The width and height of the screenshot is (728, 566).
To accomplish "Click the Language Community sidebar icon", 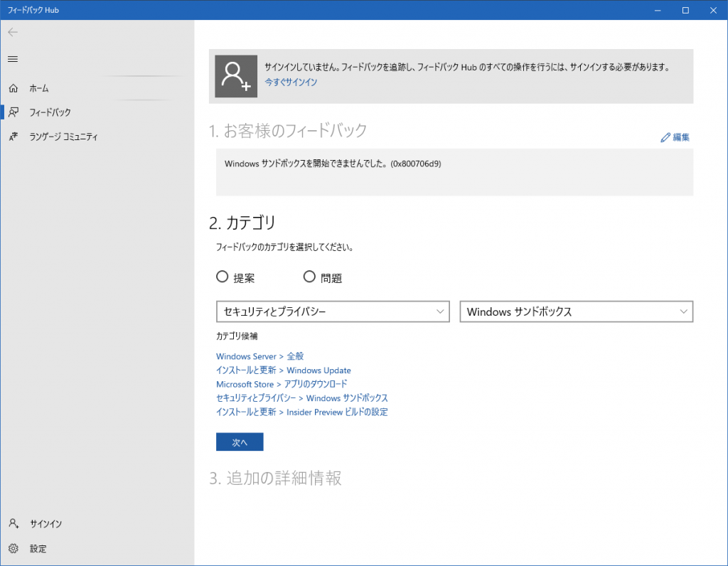I will pyautogui.click(x=13, y=137).
